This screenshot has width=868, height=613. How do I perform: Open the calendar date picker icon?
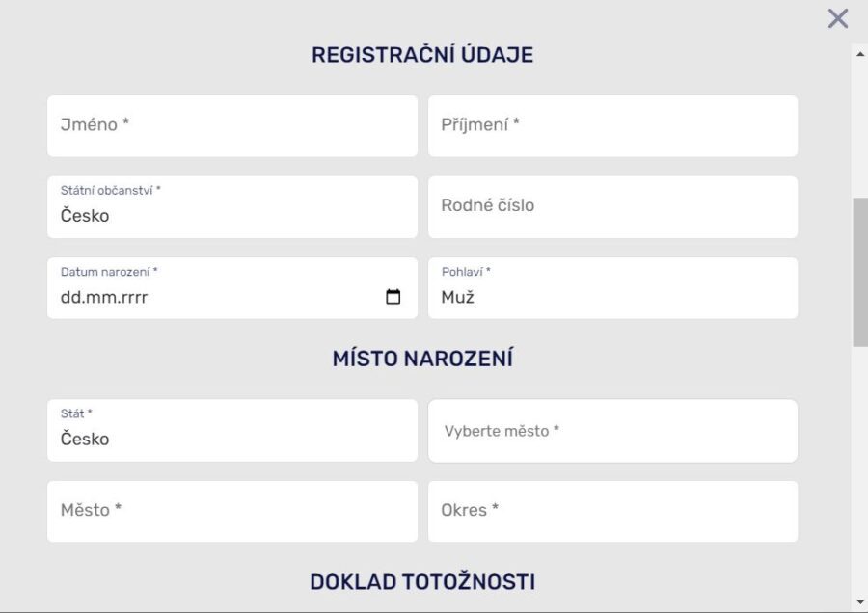393,297
